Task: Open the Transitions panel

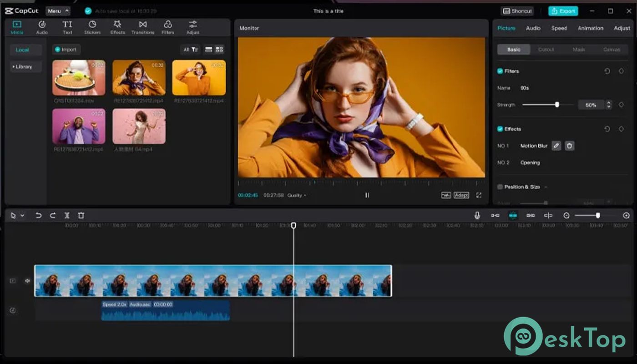Action: click(142, 27)
